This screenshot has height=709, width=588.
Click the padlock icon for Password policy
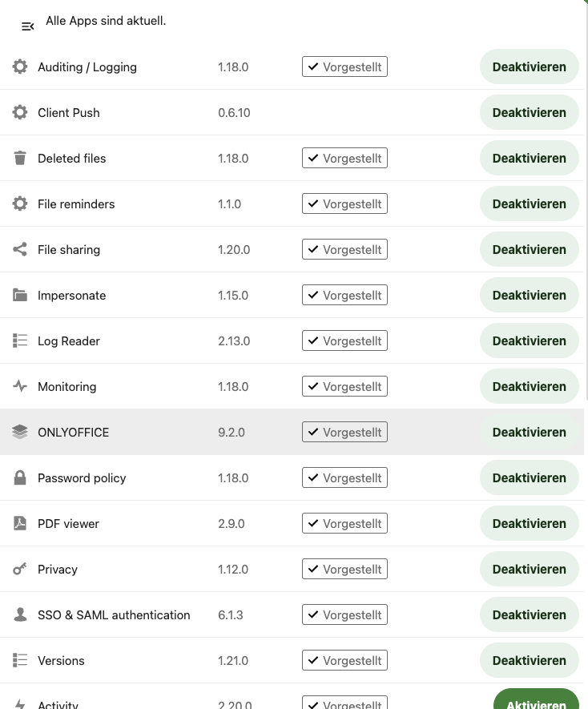20,477
